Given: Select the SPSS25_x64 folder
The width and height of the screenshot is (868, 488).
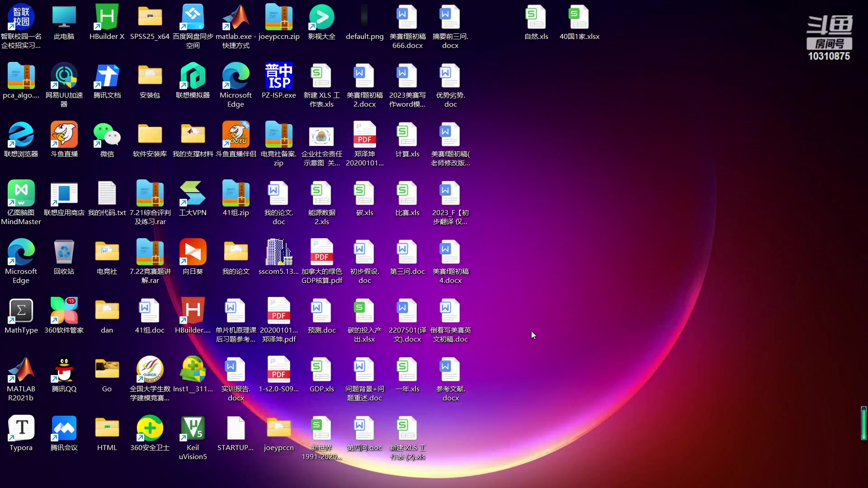Looking at the screenshot, I should (150, 22).
